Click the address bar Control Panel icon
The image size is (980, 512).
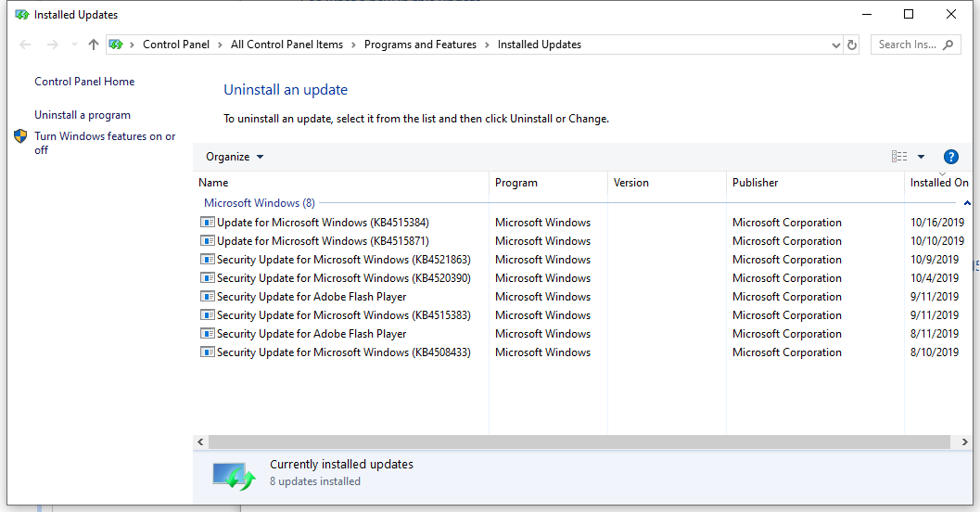[x=116, y=45]
